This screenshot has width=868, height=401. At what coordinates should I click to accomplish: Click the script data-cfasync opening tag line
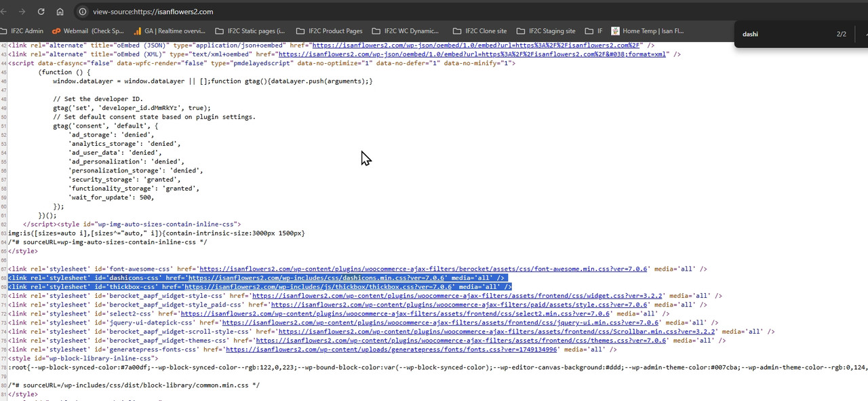[262, 63]
